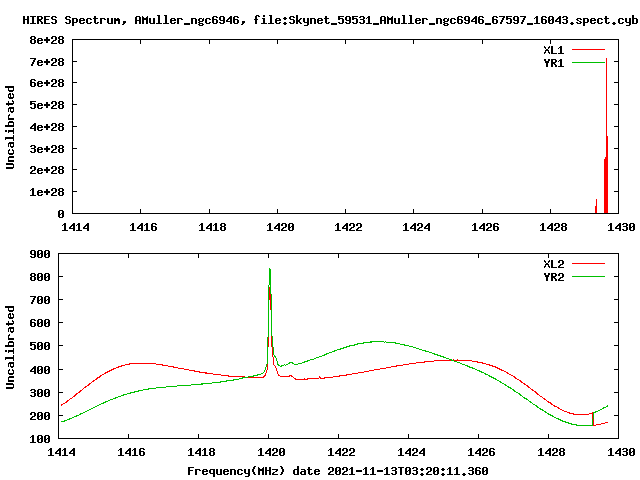The height and width of the screenshot is (480, 640).
Task: Click the green YR1 legend line sample
Action: pos(588,62)
